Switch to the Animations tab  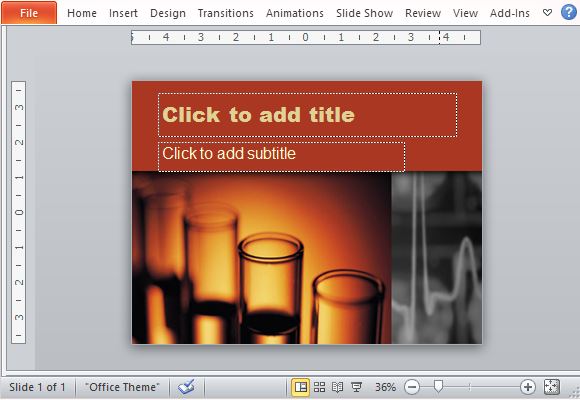coord(295,13)
